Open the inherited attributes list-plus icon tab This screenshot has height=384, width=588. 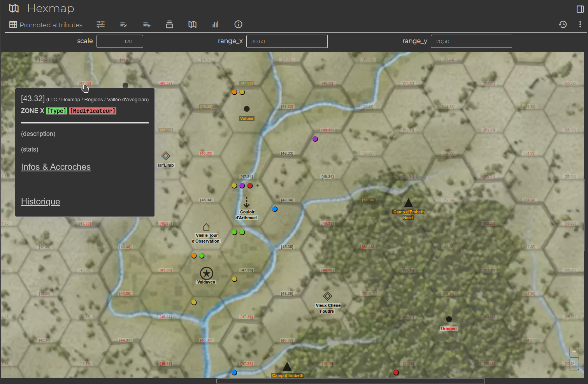tap(147, 25)
